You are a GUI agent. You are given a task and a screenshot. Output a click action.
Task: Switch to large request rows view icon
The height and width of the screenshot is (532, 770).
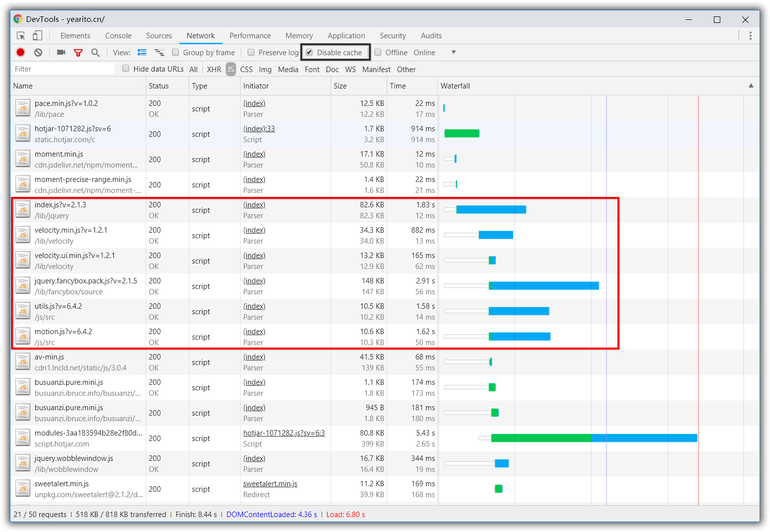point(142,52)
